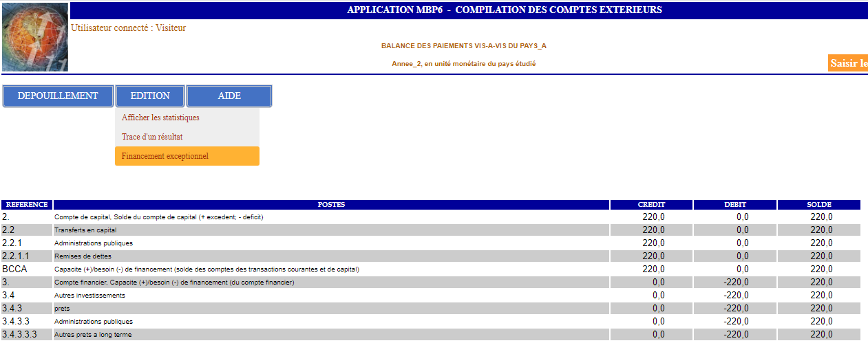Screen dimensions: 868x343
Task: Select Financement exceptionnel menu item
Action: pyautogui.click(x=165, y=156)
